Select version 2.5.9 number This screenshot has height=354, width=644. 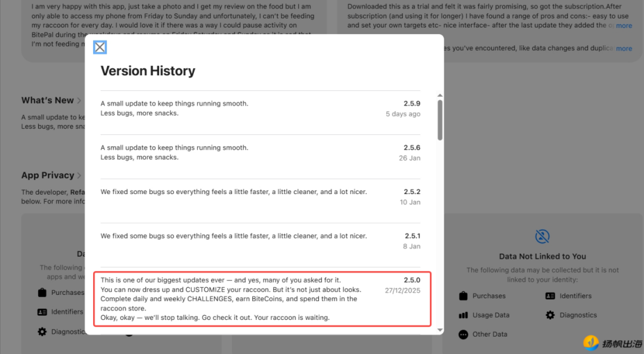click(411, 104)
